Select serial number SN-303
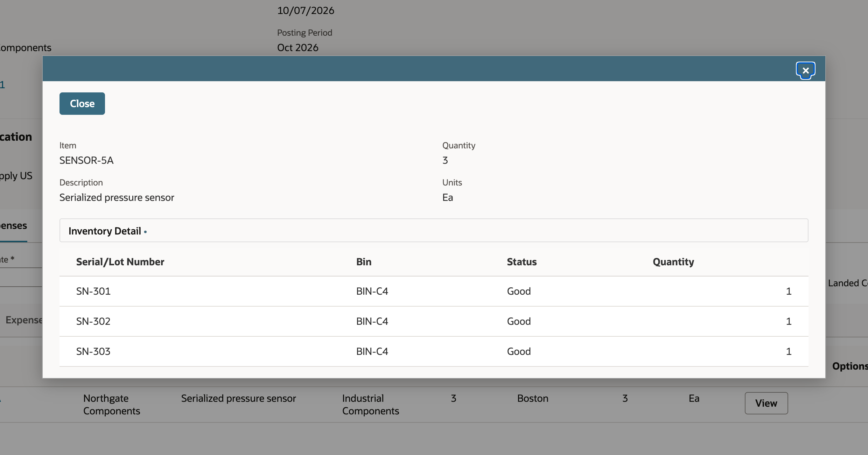 pos(93,351)
